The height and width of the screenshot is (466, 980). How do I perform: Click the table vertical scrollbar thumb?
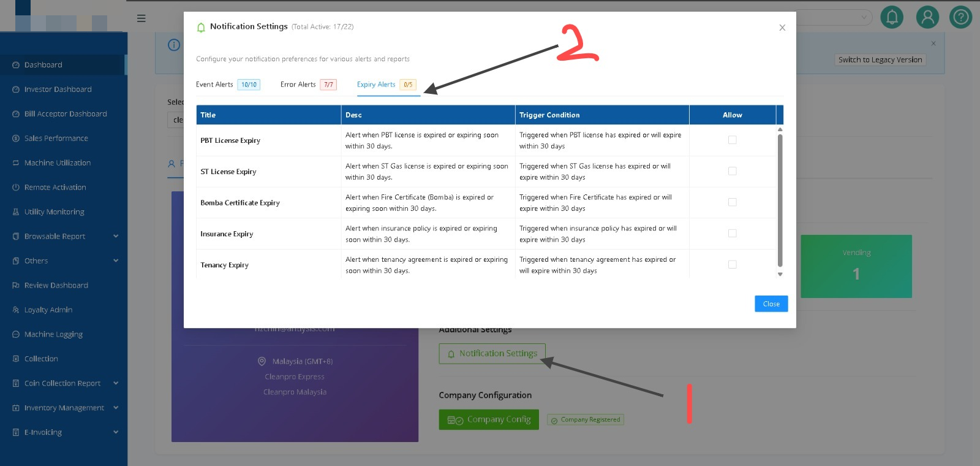tap(780, 201)
